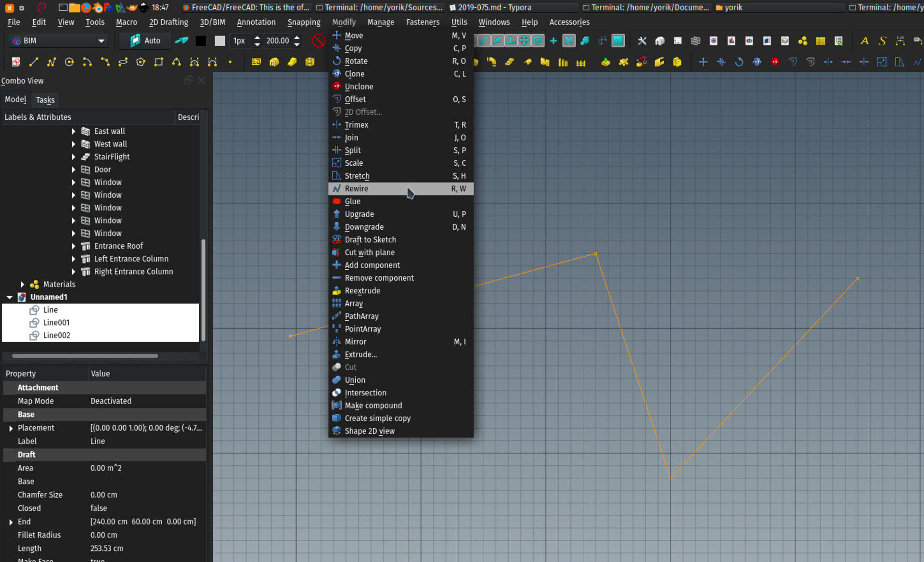Click the PathArray tool icon
The height and width of the screenshot is (562, 924).
336,315
